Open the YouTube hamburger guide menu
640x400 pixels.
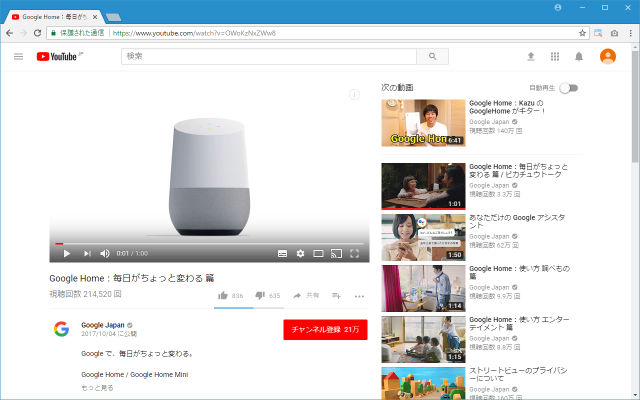[x=18, y=56]
